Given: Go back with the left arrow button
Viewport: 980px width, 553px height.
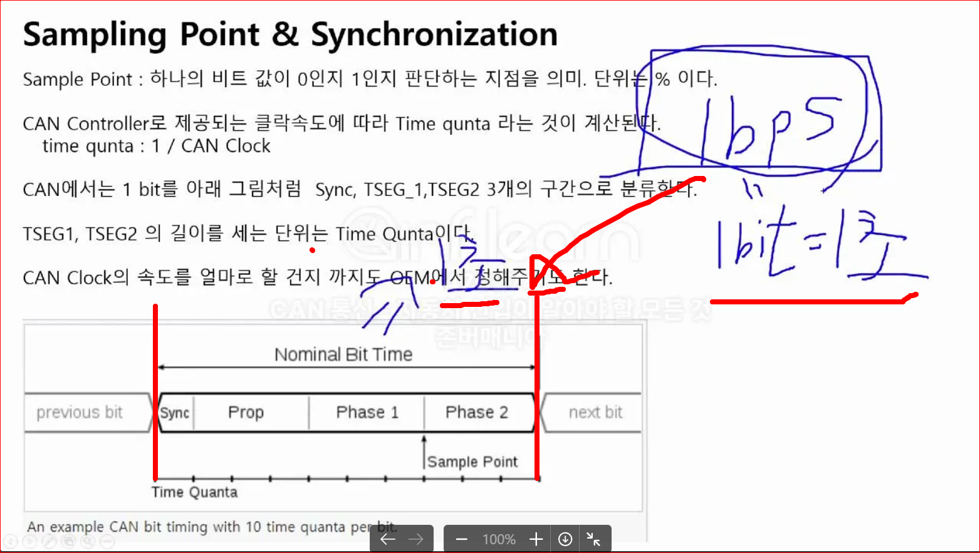Looking at the screenshot, I should pyautogui.click(x=387, y=539).
